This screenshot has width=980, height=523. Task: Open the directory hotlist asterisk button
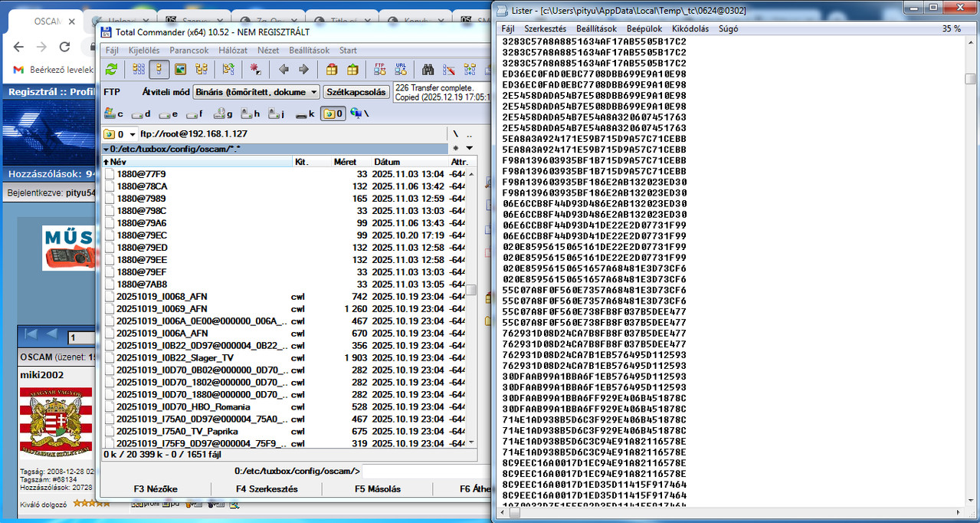coord(457,148)
